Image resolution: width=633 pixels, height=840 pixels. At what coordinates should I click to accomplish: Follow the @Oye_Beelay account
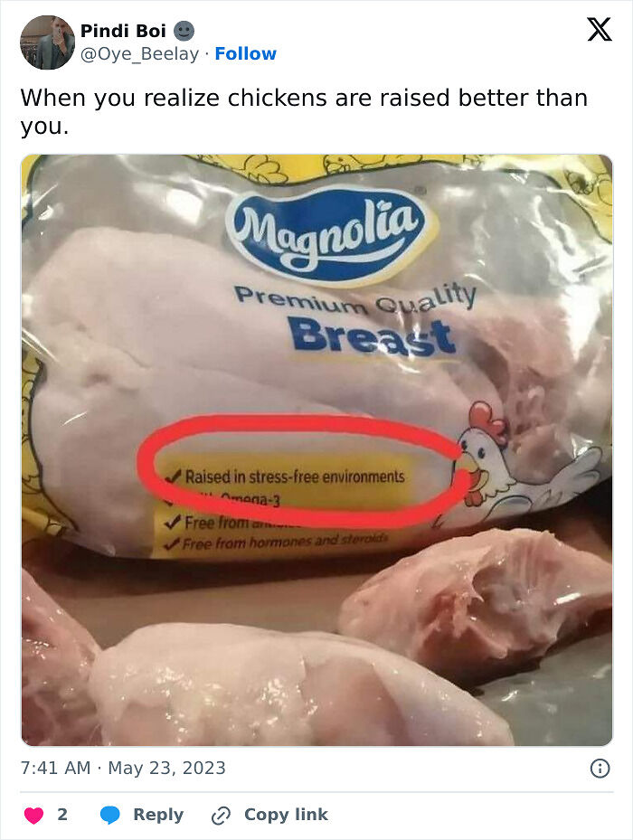[x=245, y=53]
